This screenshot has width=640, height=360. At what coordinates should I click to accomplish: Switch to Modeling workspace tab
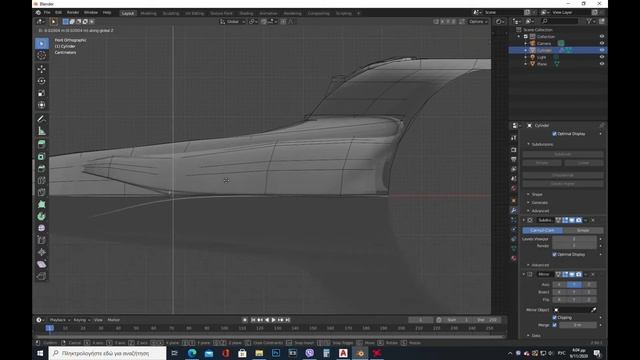tap(148, 13)
